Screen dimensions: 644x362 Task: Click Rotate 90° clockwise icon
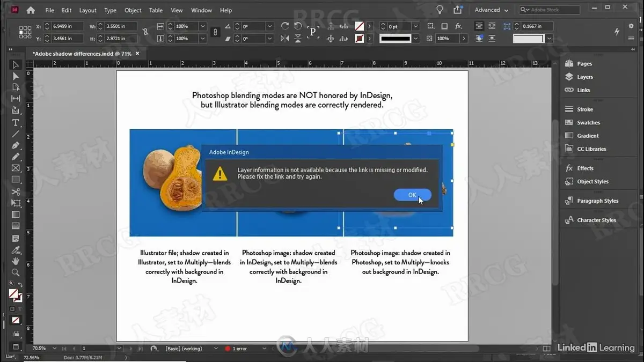[x=284, y=26]
